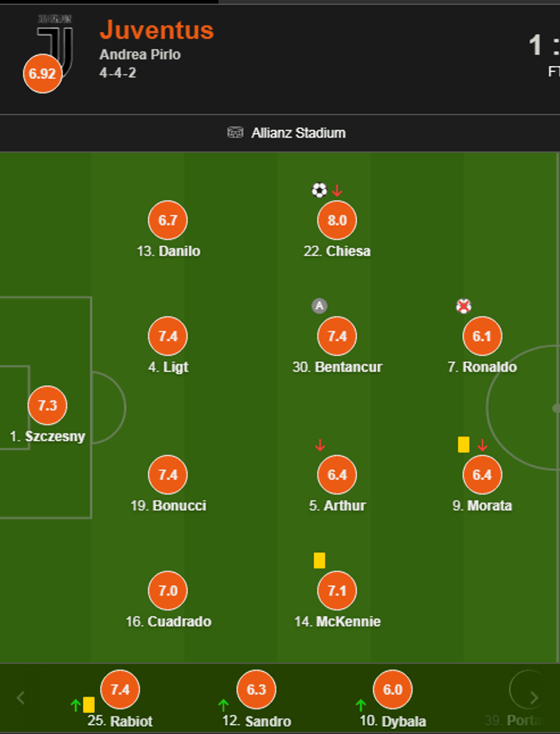Image resolution: width=560 pixels, height=734 pixels.
Task: Click the substituted-off arrow above Arthur
Action: (320, 445)
